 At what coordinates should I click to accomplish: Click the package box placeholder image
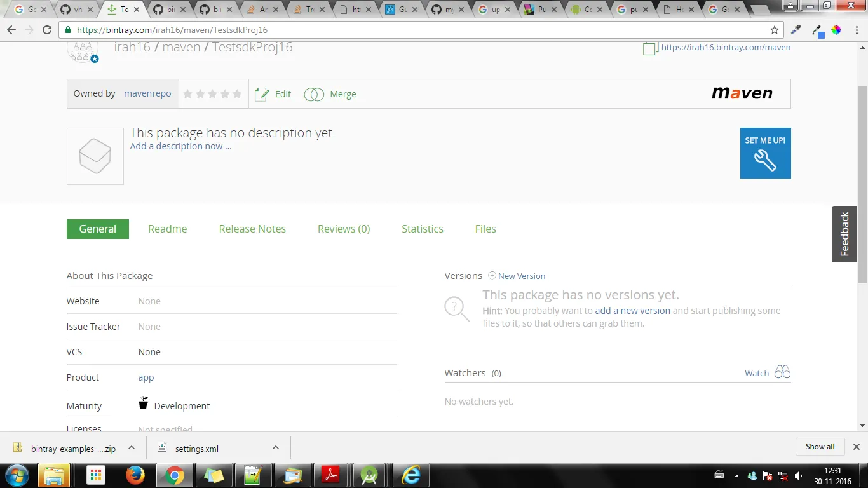[x=95, y=156]
